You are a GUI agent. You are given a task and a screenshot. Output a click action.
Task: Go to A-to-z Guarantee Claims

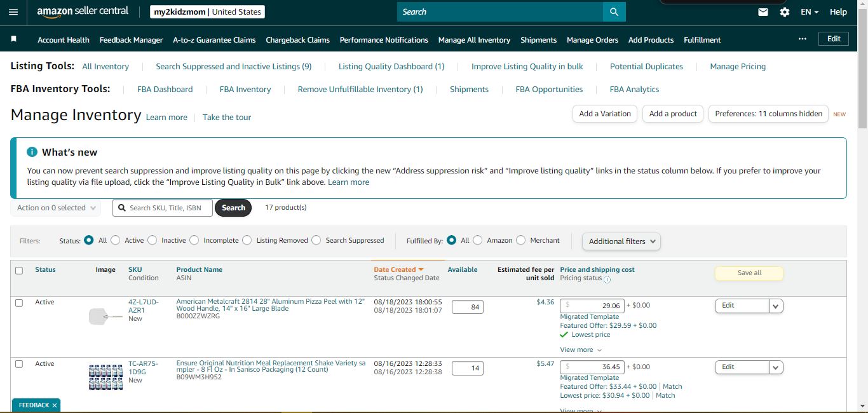coord(214,39)
